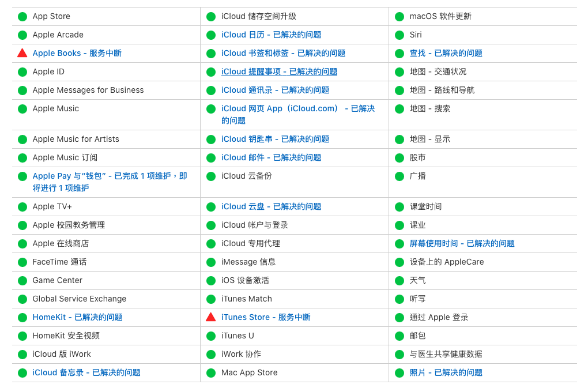
Task: Select the 与医生共享健康数据 text
Action: pyautogui.click(x=446, y=354)
